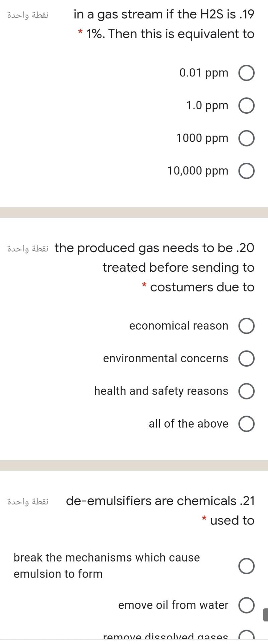Choose 'economical reason' for question 20
This screenshot has width=268, height=644.
click(246, 325)
